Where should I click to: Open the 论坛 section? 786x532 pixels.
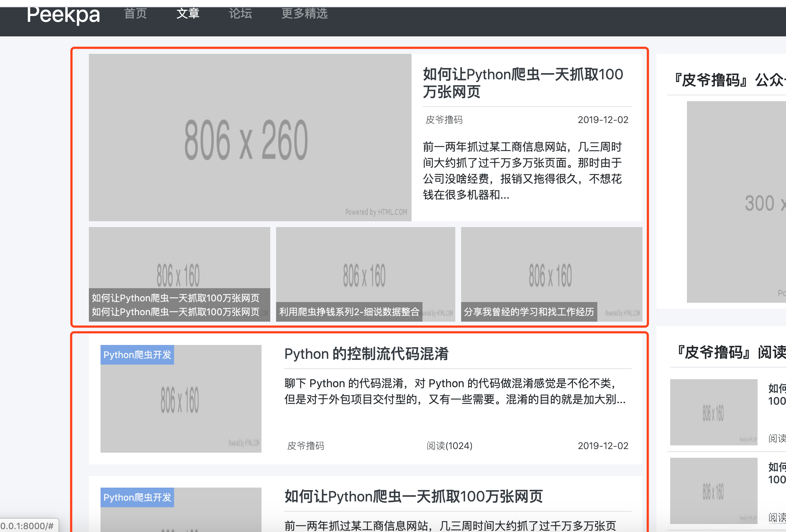tap(240, 14)
